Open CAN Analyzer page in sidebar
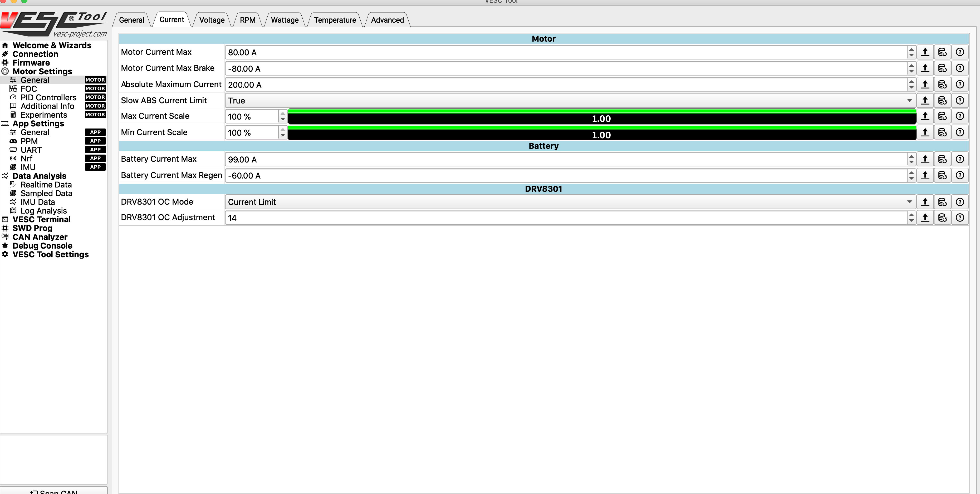The width and height of the screenshot is (980, 494). coord(40,237)
